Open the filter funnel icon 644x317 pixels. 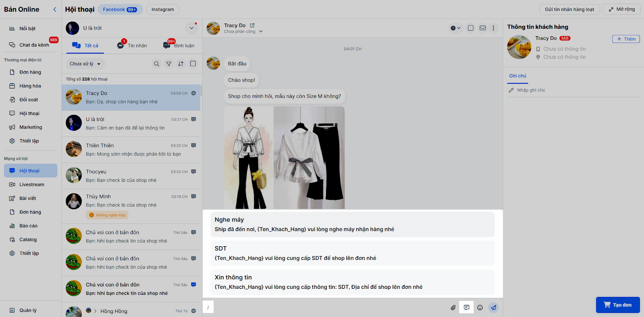[x=169, y=64]
